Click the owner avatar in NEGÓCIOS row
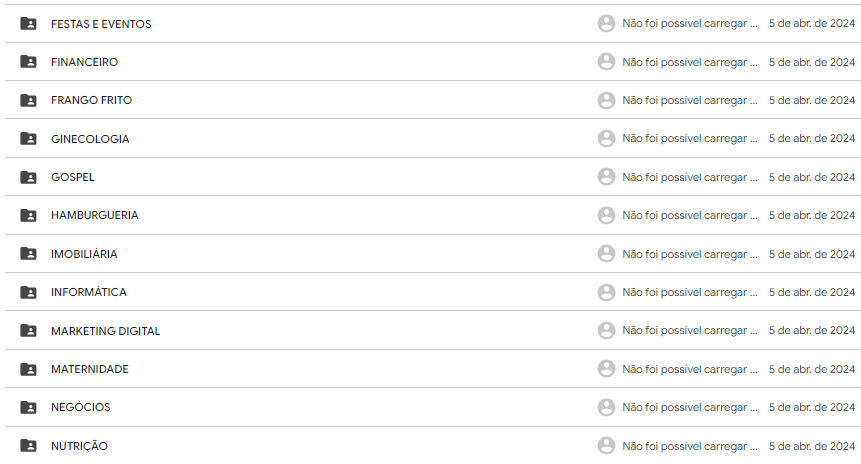 coord(606,408)
